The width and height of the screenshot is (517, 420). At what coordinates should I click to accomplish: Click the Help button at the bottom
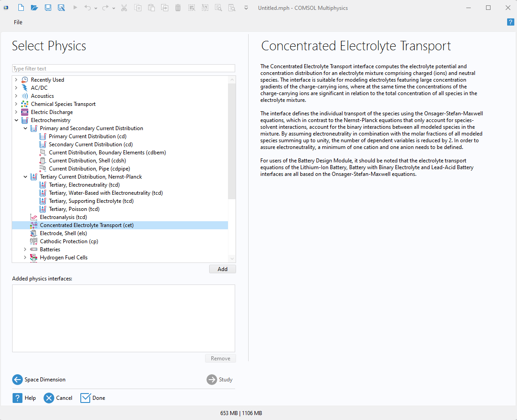point(24,398)
